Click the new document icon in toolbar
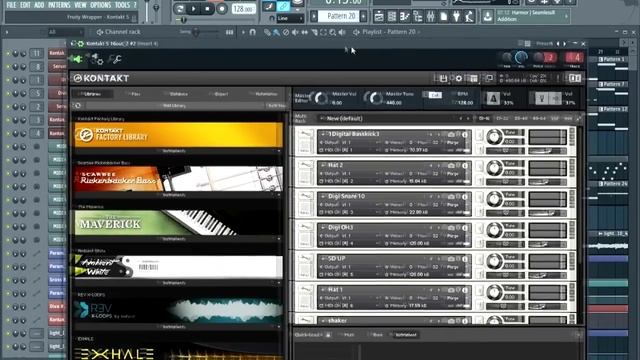The image size is (640, 360). tap(444, 17)
